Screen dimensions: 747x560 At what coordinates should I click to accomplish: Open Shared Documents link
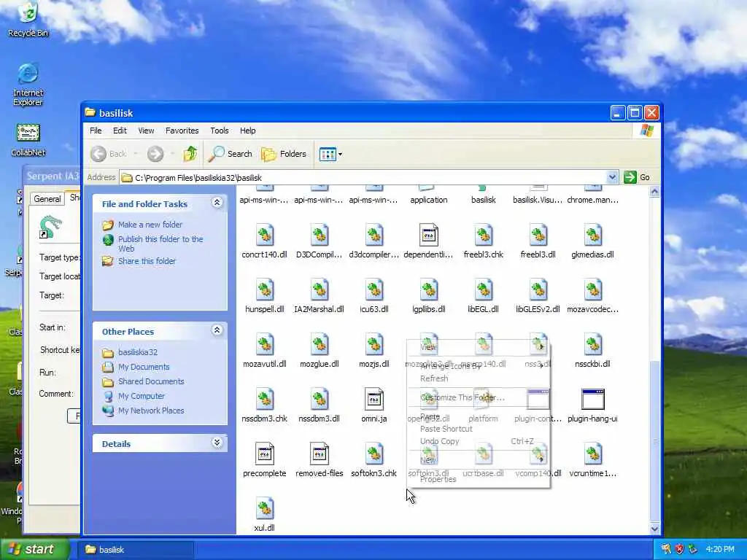pos(151,381)
